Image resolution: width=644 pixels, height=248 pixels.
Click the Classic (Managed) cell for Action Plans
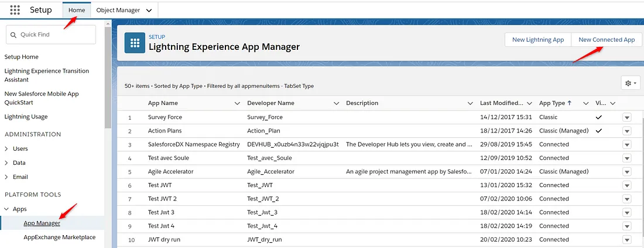564,131
